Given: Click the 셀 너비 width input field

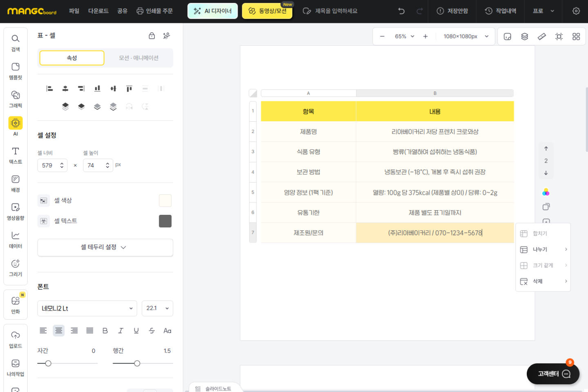Looking at the screenshot, I should tap(48, 165).
